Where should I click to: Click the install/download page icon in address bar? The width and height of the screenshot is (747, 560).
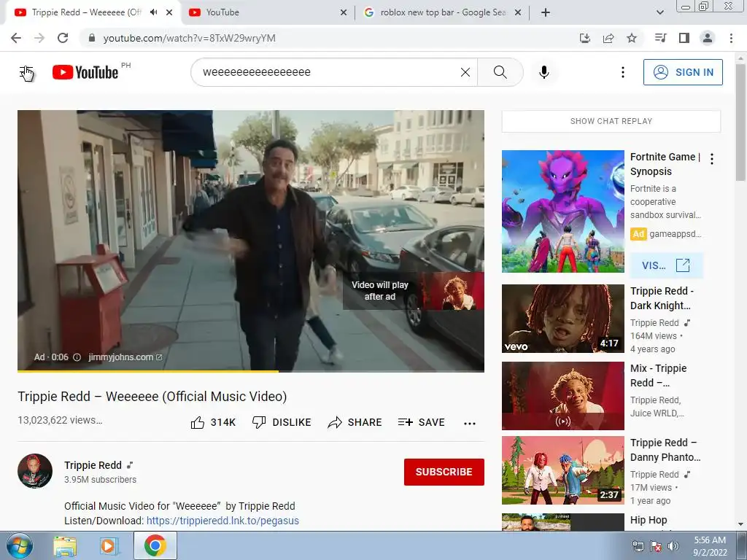[585, 38]
